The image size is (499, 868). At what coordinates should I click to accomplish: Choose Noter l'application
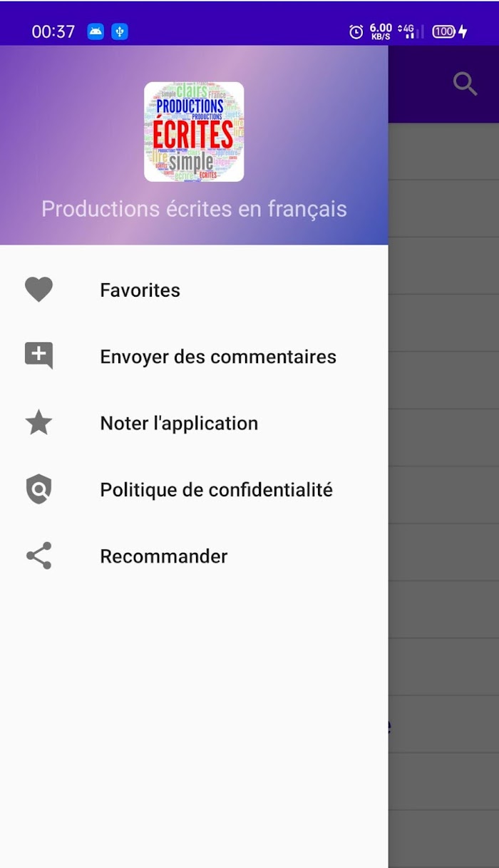point(194,423)
